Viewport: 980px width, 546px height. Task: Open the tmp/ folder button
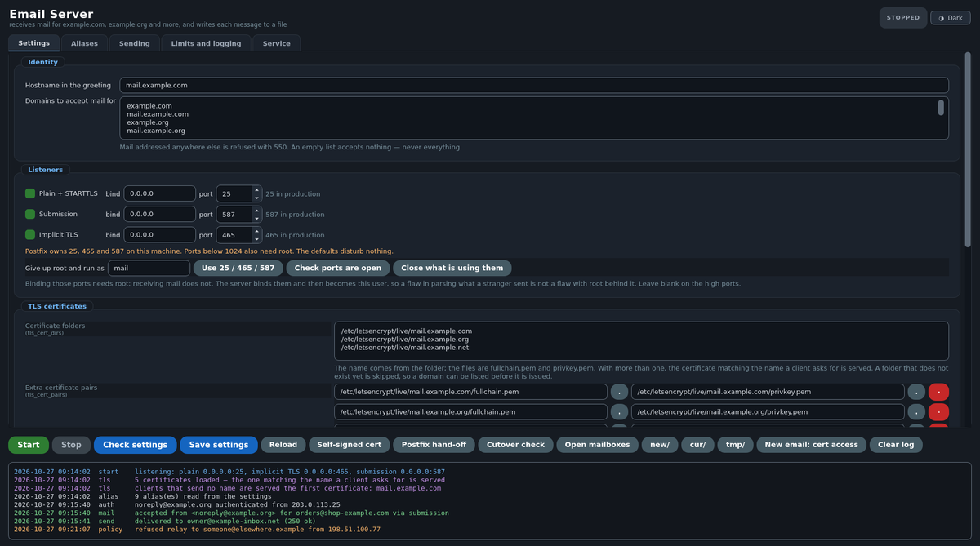pyautogui.click(x=736, y=445)
